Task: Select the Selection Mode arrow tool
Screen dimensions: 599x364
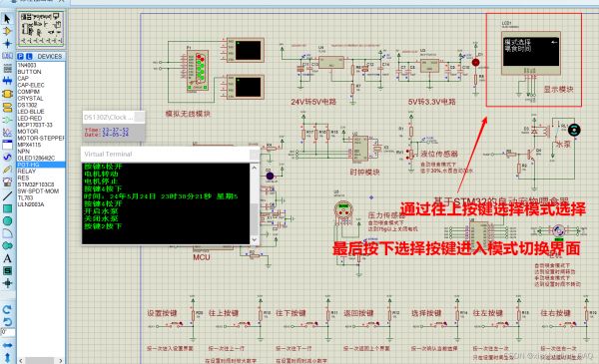Action: point(7,18)
